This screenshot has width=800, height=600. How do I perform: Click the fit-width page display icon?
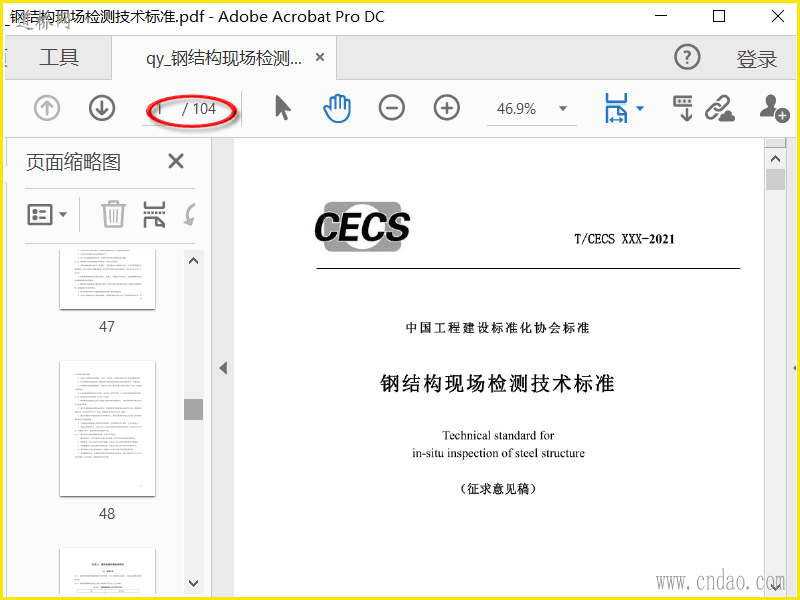(x=616, y=108)
